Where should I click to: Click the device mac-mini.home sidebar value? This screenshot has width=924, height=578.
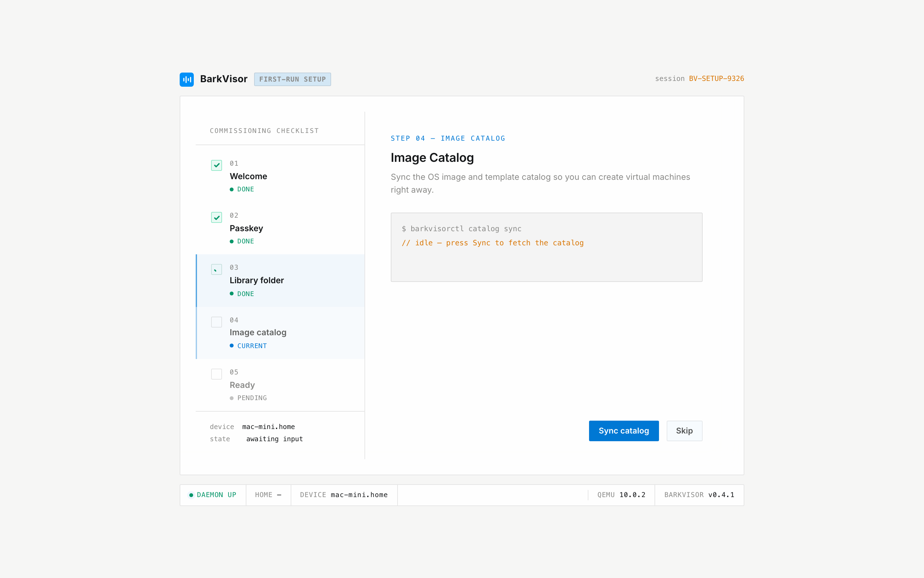tap(269, 427)
